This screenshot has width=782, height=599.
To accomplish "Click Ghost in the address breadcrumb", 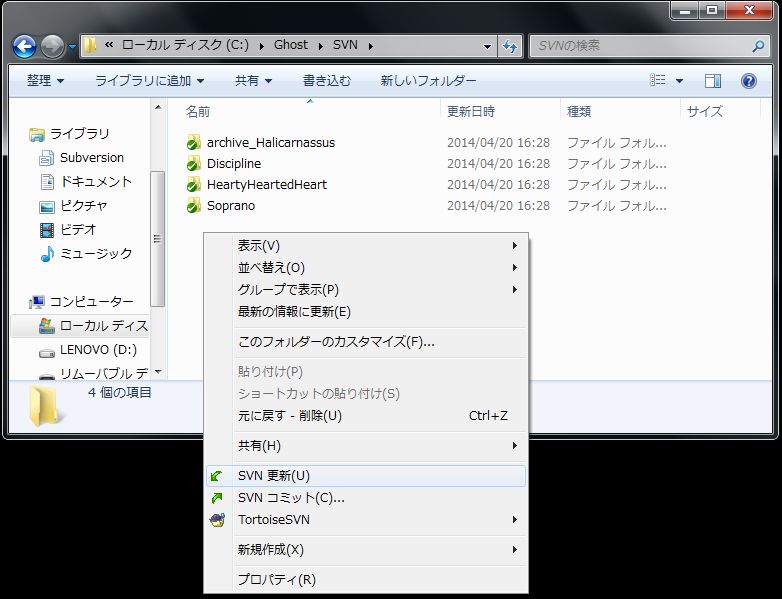I will coord(291,45).
